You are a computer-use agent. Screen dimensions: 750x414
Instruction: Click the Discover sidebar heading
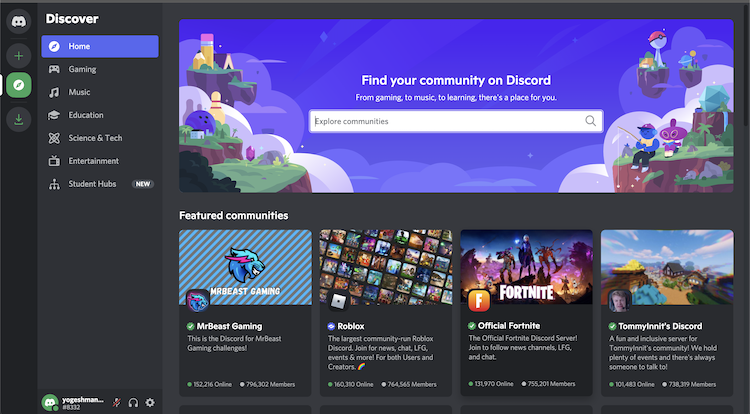(x=72, y=19)
